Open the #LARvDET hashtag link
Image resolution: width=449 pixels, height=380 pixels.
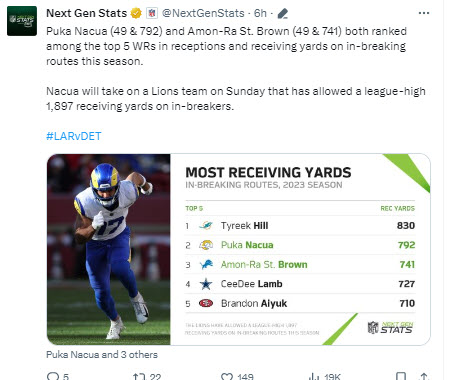(x=74, y=136)
